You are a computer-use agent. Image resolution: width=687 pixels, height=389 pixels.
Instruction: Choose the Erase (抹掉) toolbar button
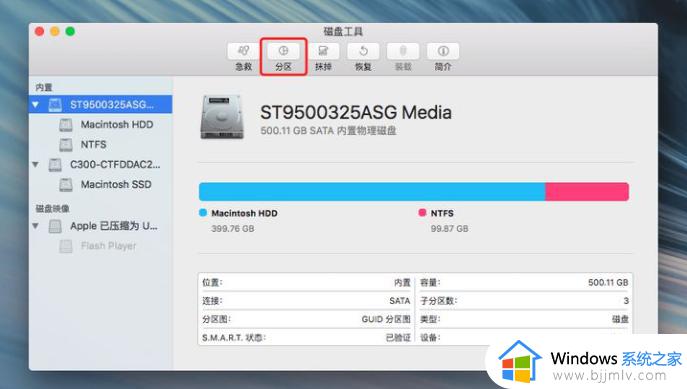(x=323, y=51)
